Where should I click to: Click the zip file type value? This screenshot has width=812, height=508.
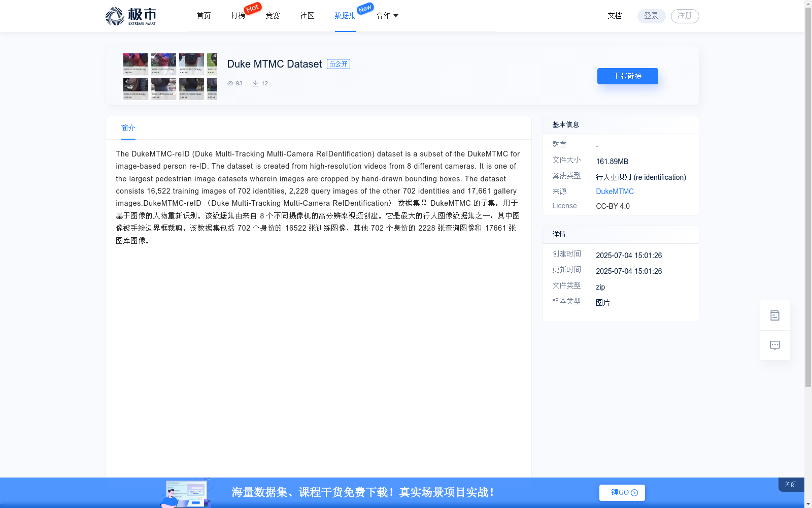click(x=600, y=287)
